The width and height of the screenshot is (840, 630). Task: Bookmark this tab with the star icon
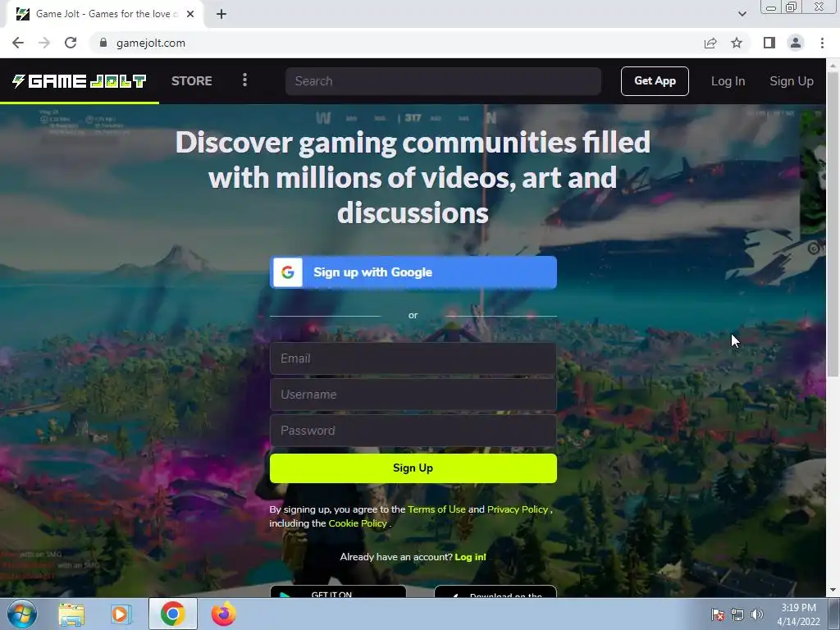tap(737, 43)
